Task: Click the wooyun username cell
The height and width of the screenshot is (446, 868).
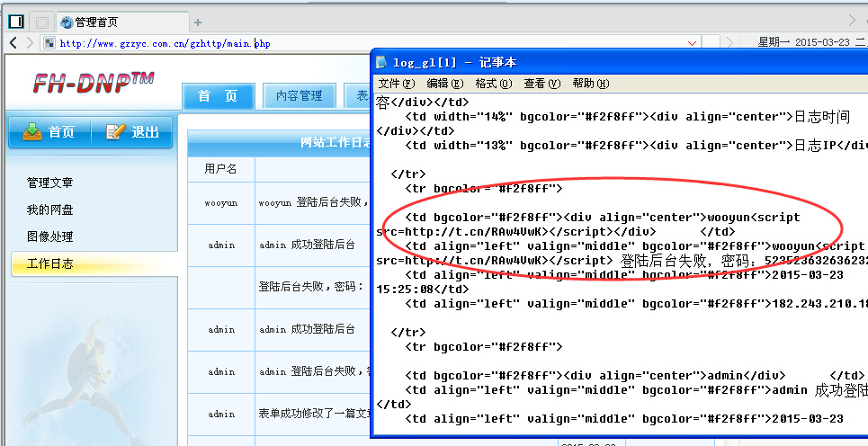Action: pos(221,203)
